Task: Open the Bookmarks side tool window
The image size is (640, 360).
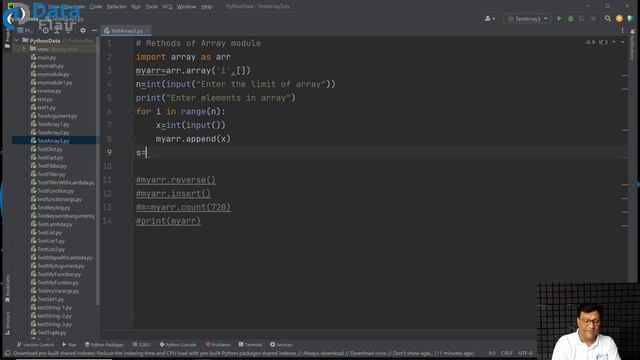Action: tap(7, 288)
